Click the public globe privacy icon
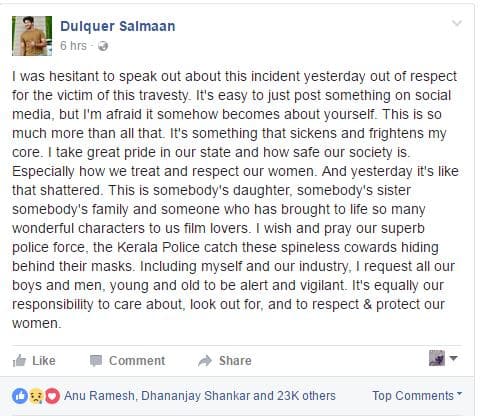The height and width of the screenshot is (416, 480). [103, 46]
